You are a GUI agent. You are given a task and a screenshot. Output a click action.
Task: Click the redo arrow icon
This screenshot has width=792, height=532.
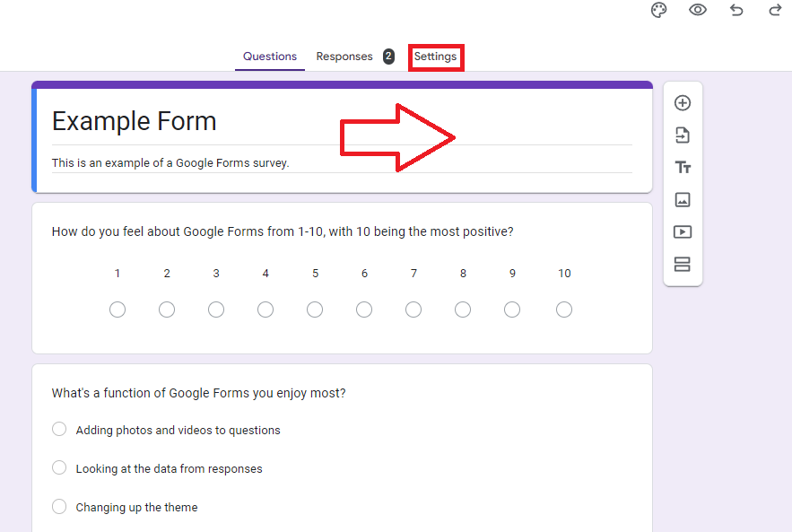tap(775, 11)
